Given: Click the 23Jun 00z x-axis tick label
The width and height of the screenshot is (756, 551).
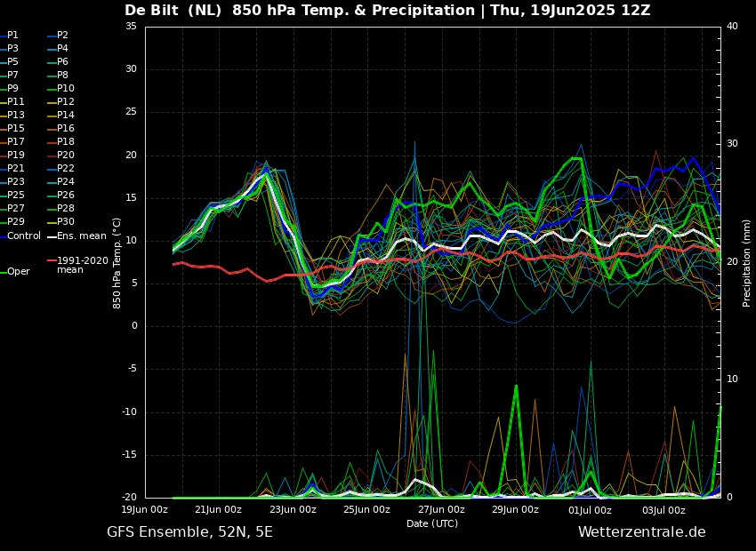Looking at the screenshot, I should (x=293, y=509).
